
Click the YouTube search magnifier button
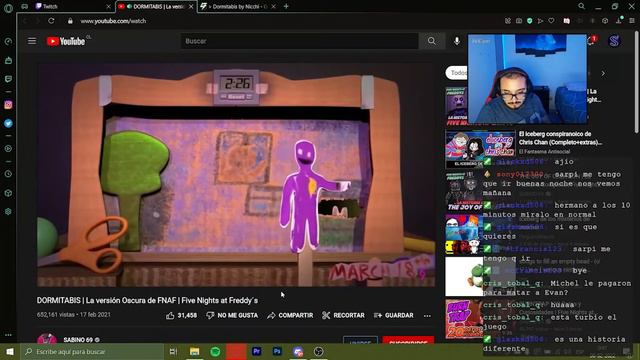click(x=431, y=41)
